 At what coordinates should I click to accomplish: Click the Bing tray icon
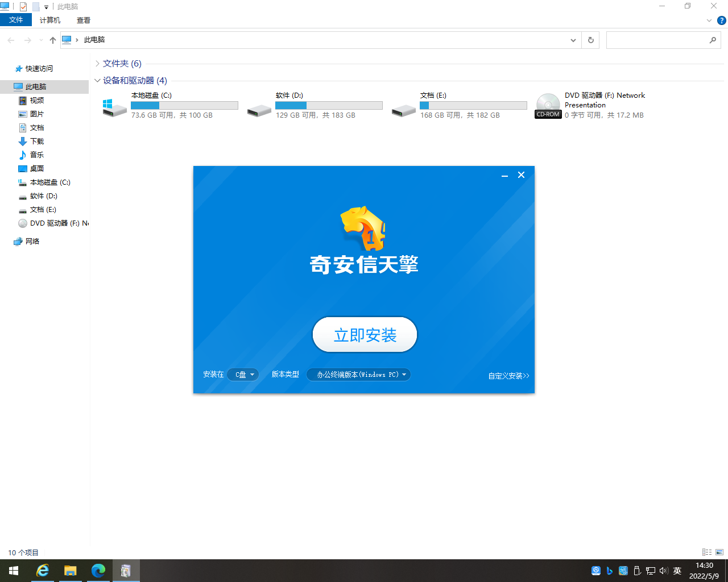610,571
